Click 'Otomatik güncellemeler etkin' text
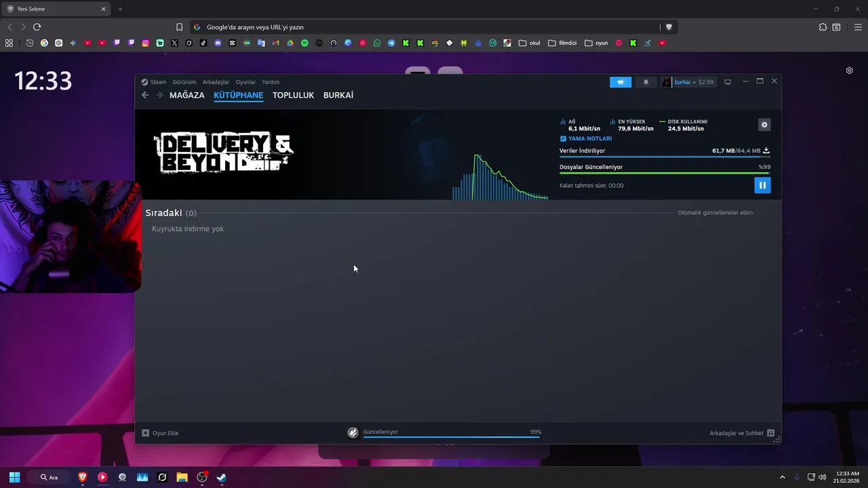This screenshot has height=488, width=868. click(x=715, y=213)
